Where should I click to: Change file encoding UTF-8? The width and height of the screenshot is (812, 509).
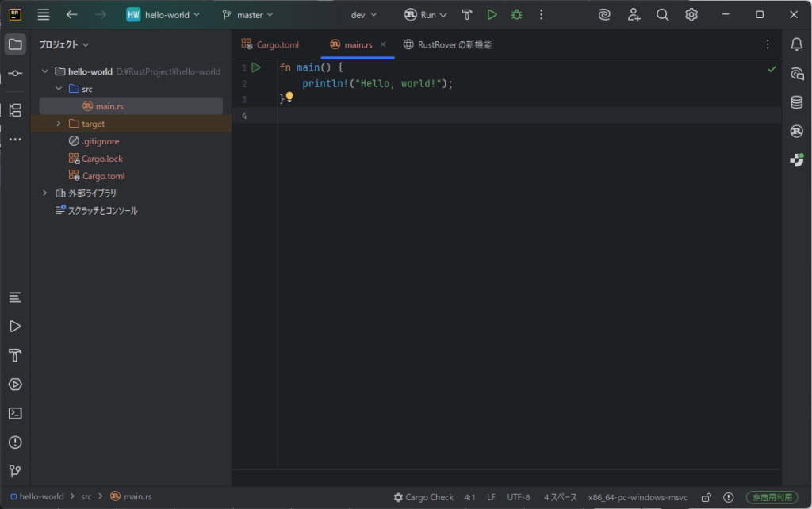519,498
